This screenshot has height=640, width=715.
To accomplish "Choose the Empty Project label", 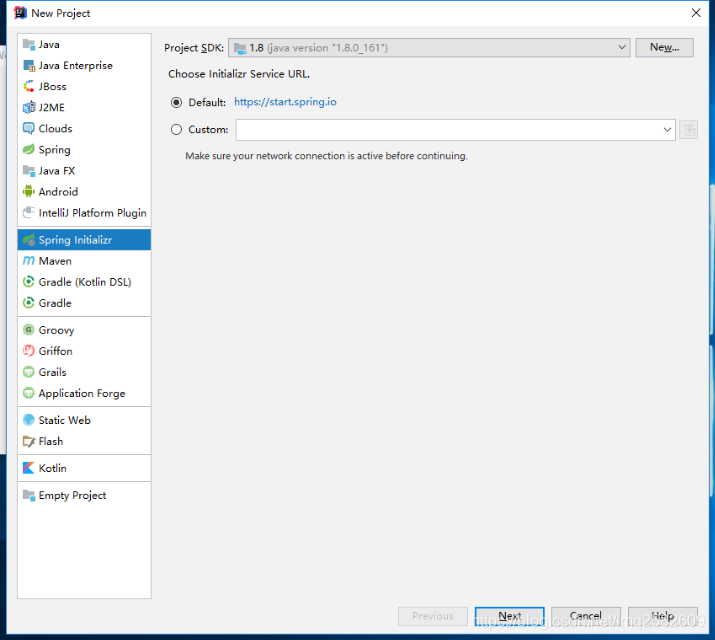I will [73, 495].
